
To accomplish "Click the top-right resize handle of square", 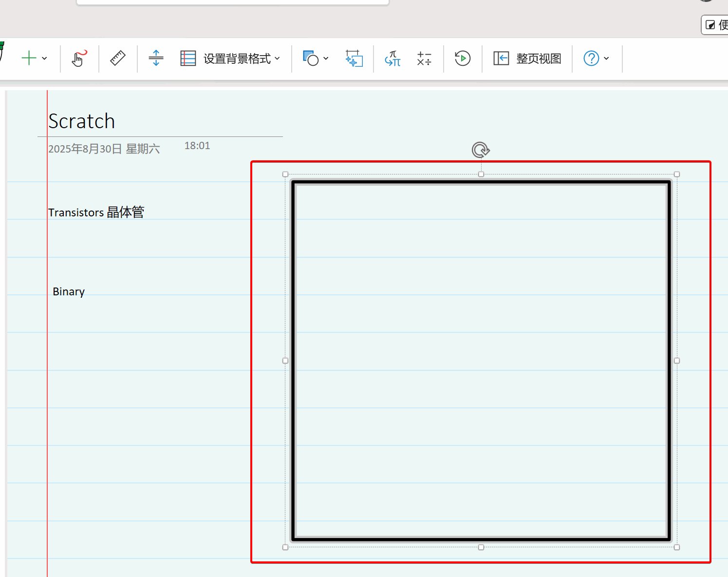I will tap(676, 174).
